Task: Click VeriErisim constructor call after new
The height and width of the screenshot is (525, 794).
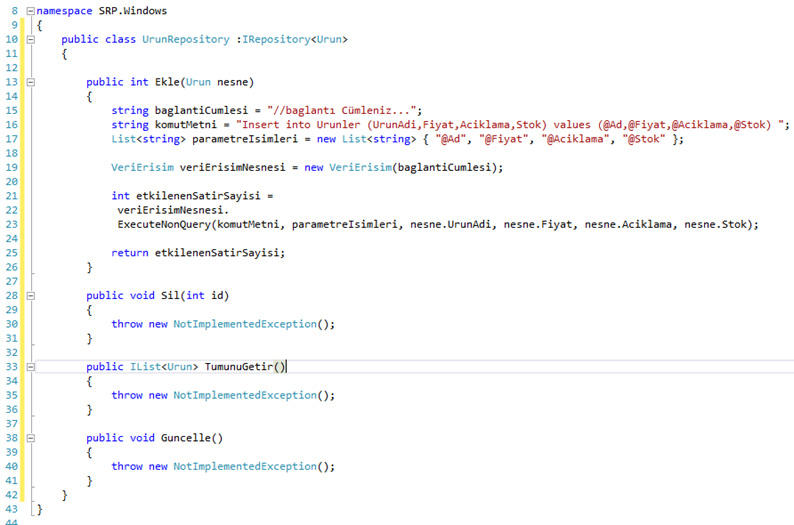Action: 361,167
